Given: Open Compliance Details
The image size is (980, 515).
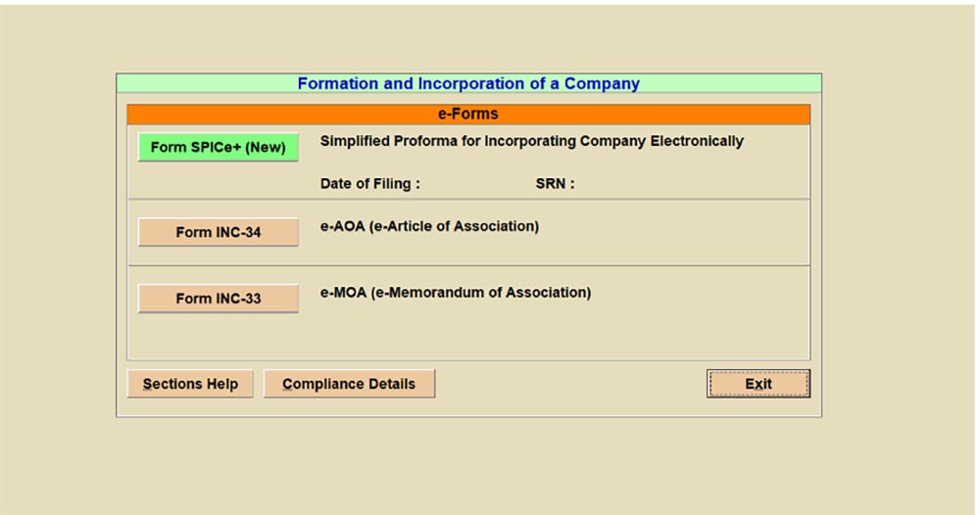Looking at the screenshot, I should point(349,384).
